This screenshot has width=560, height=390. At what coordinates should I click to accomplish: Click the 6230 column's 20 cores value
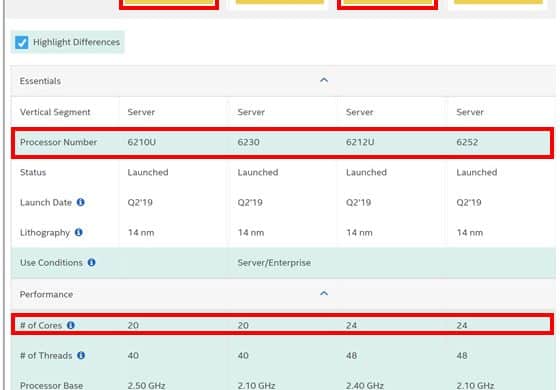(243, 325)
